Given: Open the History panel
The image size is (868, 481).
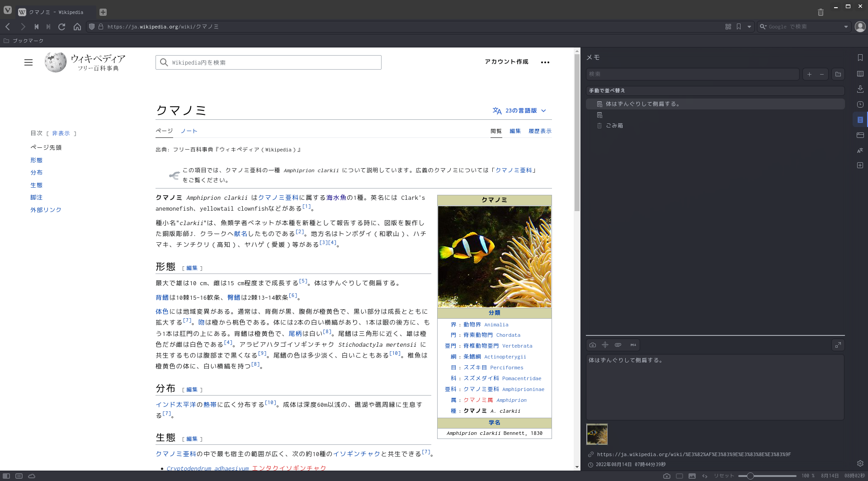Looking at the screenshot, I should tap(860, 104).
